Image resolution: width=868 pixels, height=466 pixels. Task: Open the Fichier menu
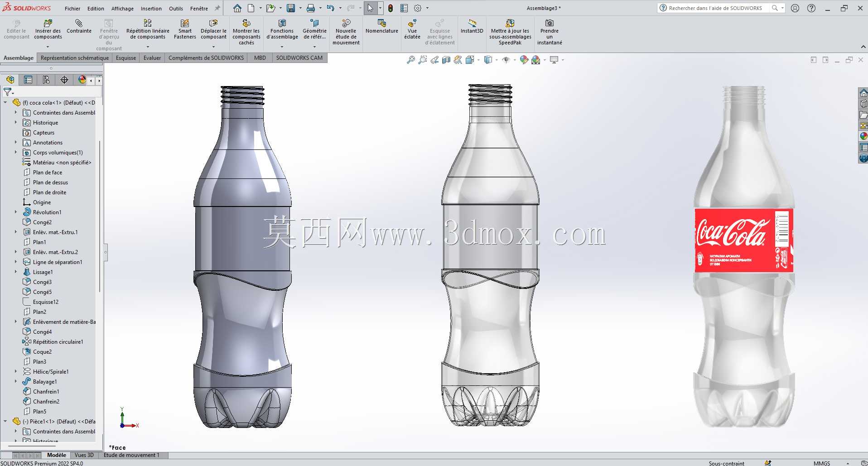[x=72, y=9]
